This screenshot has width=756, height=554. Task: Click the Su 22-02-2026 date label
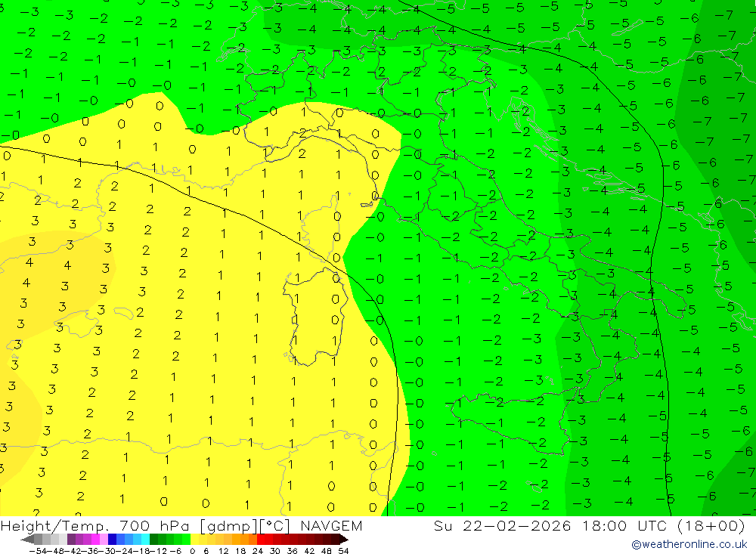(503, 525)
